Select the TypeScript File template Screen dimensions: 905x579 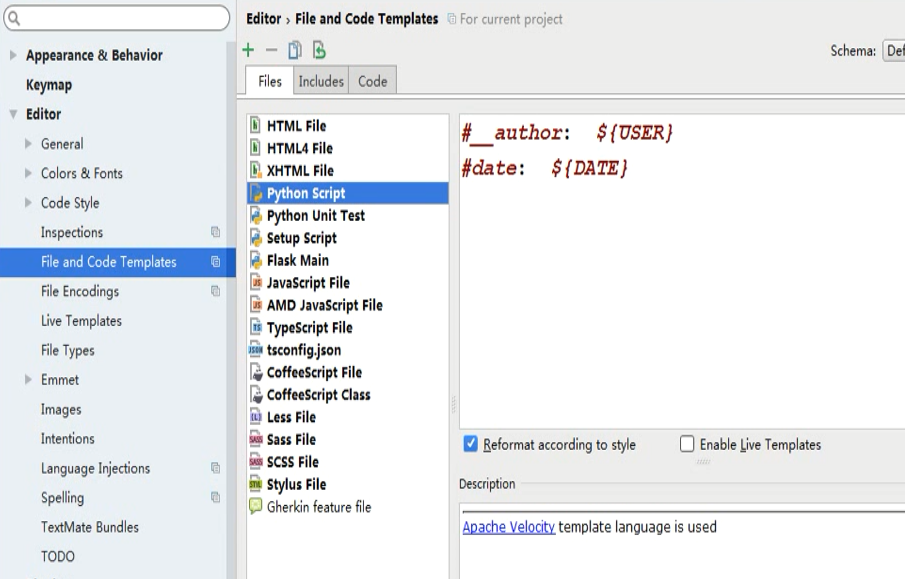coord(309,328)
